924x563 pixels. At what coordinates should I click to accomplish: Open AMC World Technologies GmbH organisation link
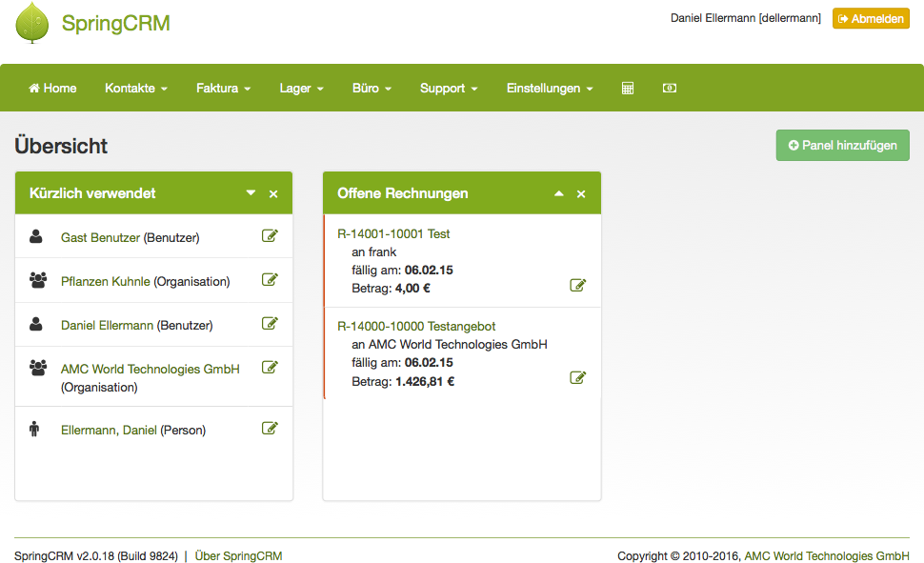pyautogui.click(x=151, y=369)
